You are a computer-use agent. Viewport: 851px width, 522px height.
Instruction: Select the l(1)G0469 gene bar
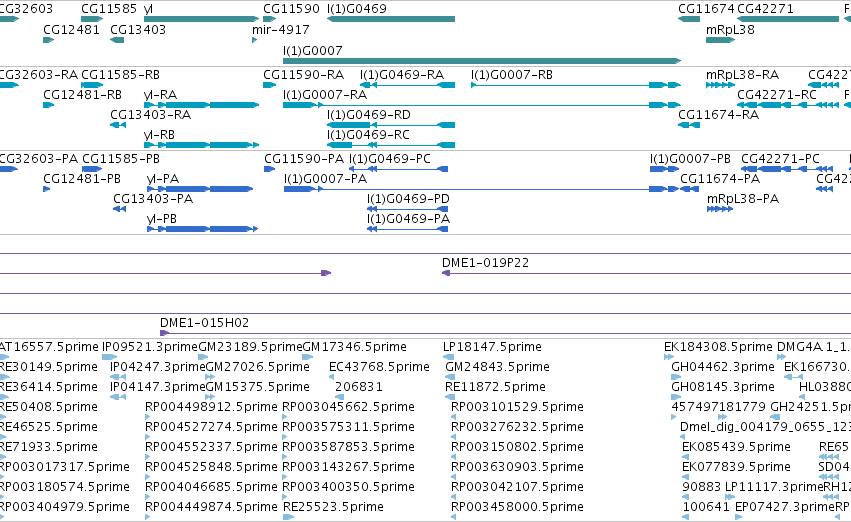pyautogui.click(x=391, y=19)
